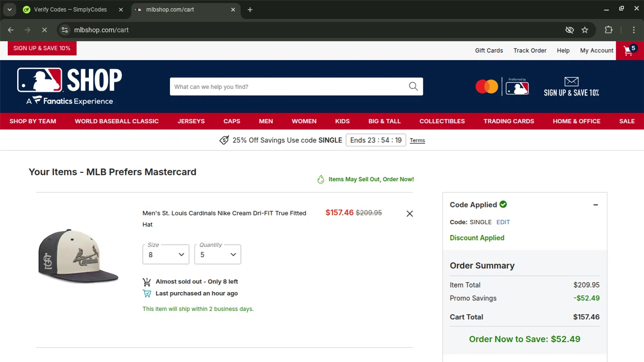Open the Big & Tall menu
This screenshot has width=644, height=362.
(384, 121)
